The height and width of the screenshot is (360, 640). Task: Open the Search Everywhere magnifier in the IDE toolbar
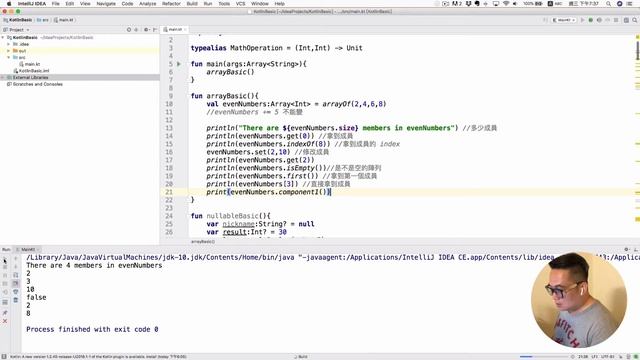[635, 20]
